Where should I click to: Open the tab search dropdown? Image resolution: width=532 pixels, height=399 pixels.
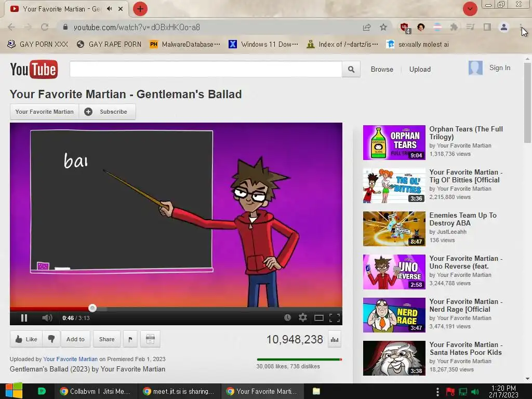[x=470, y=9]
